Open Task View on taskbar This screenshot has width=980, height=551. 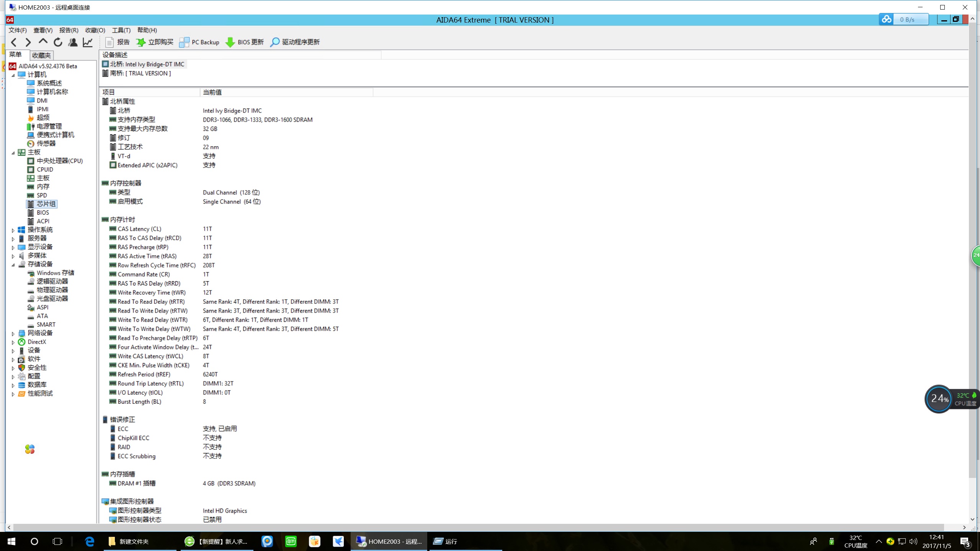point(57,541)
